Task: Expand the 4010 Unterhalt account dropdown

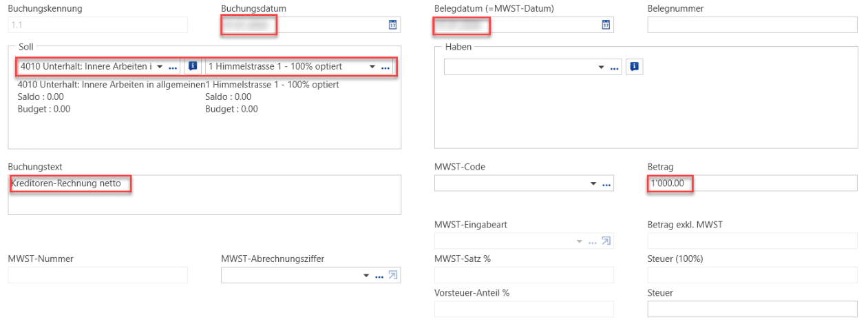Action: (x=160, y=67)
